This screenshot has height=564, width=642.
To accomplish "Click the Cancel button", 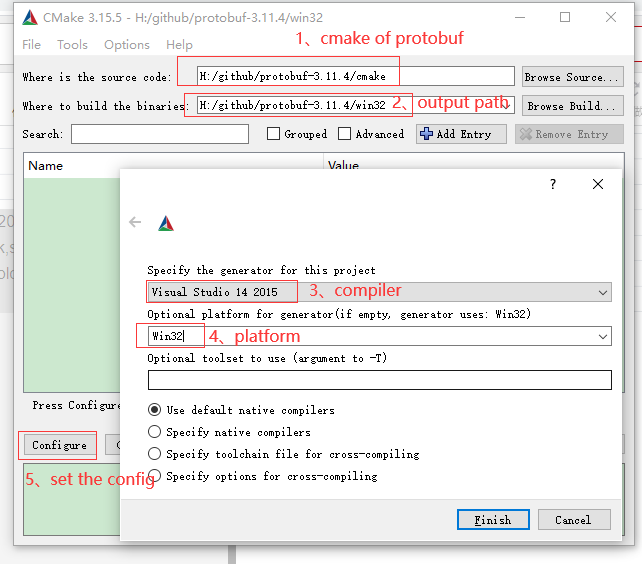I will pyautogui.click(x=574, y=520).
